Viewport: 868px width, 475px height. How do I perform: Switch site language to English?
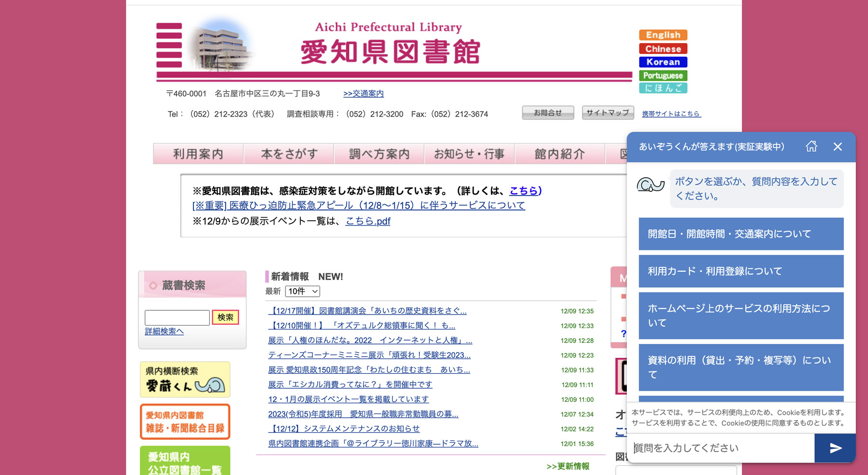(663, 35)
